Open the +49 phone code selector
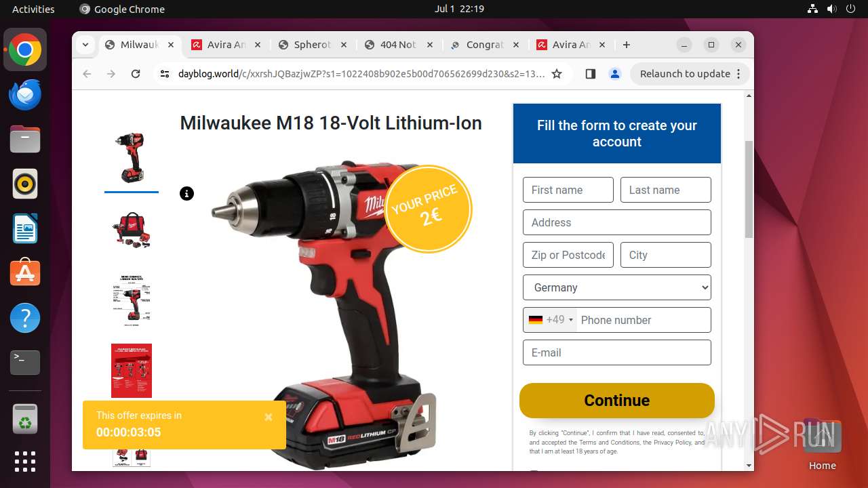 (551, 320)
